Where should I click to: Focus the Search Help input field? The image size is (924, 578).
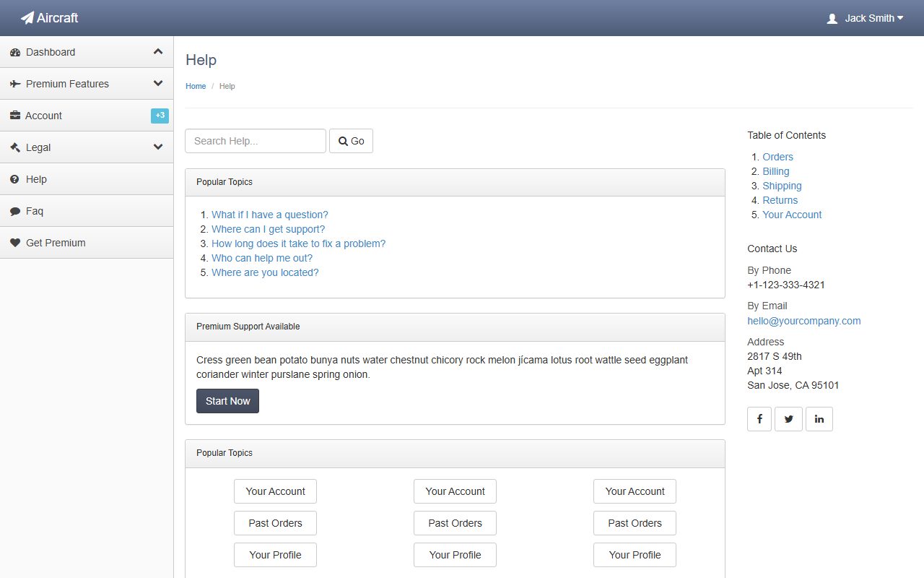tap(256, 141)
